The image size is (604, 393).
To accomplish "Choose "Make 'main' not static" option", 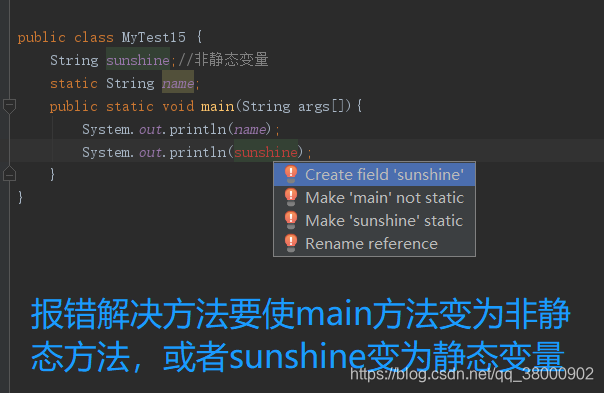I will point(374,198).
